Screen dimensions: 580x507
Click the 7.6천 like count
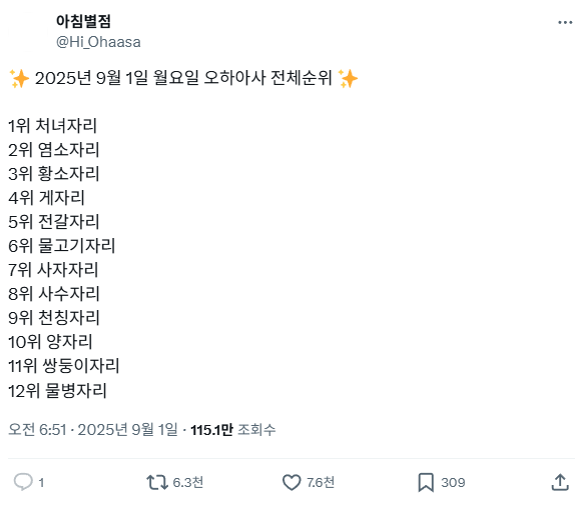coord(320,482)
